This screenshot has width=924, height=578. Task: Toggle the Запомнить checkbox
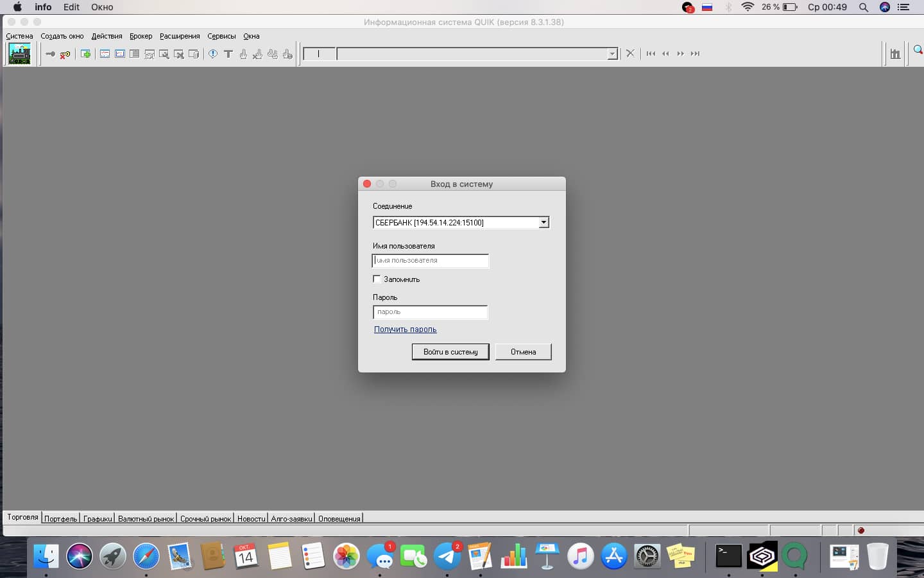377,279
